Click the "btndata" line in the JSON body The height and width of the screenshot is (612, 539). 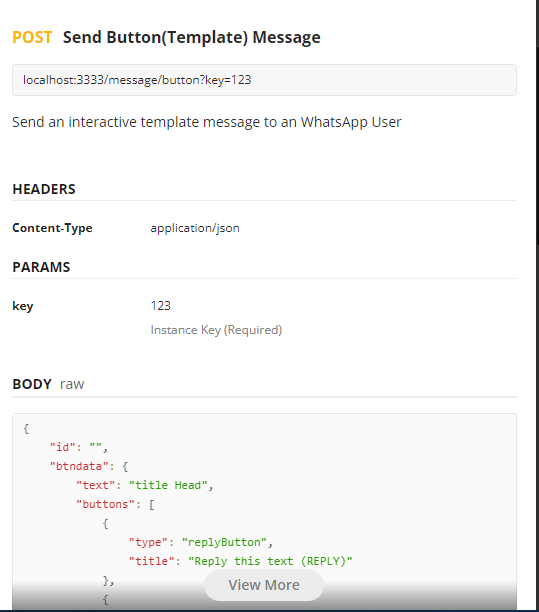(89, 466)
